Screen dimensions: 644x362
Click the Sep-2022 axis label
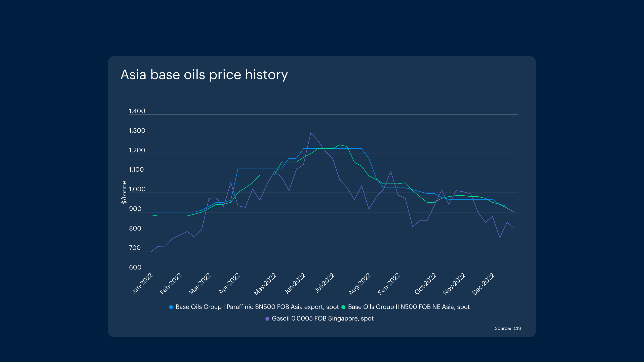[389, 284]
